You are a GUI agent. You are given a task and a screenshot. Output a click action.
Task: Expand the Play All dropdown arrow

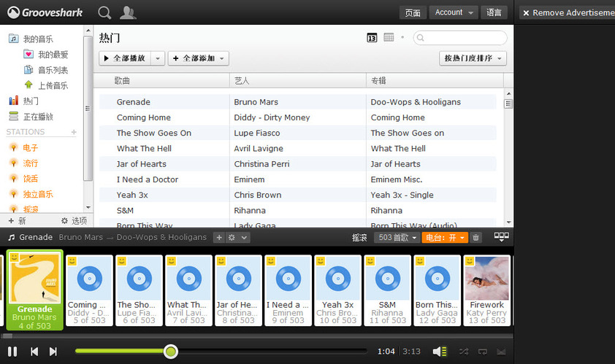pos(158,58)
